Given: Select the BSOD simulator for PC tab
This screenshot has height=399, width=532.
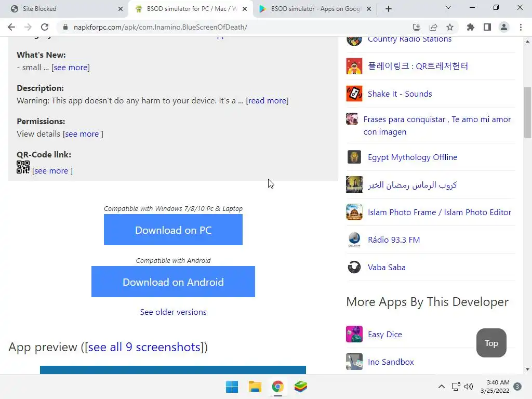Looking at the screenshot, I should 190,9.
